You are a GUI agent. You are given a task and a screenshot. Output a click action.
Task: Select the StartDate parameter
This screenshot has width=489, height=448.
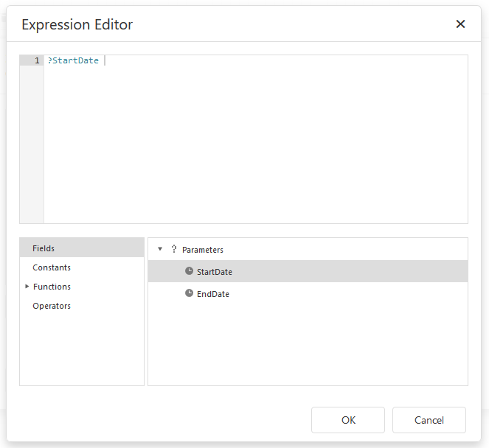[x=308, y=271]
